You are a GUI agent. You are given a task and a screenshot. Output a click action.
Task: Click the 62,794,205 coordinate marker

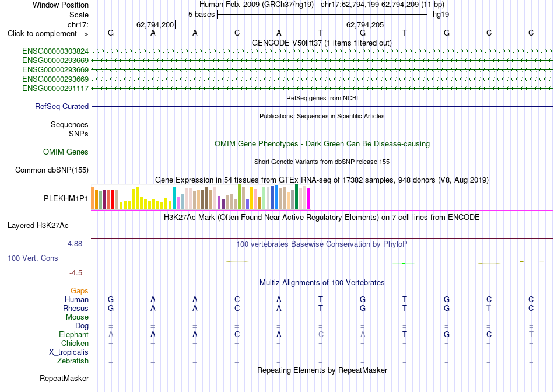pyautogui.click(x=365, y=24)
